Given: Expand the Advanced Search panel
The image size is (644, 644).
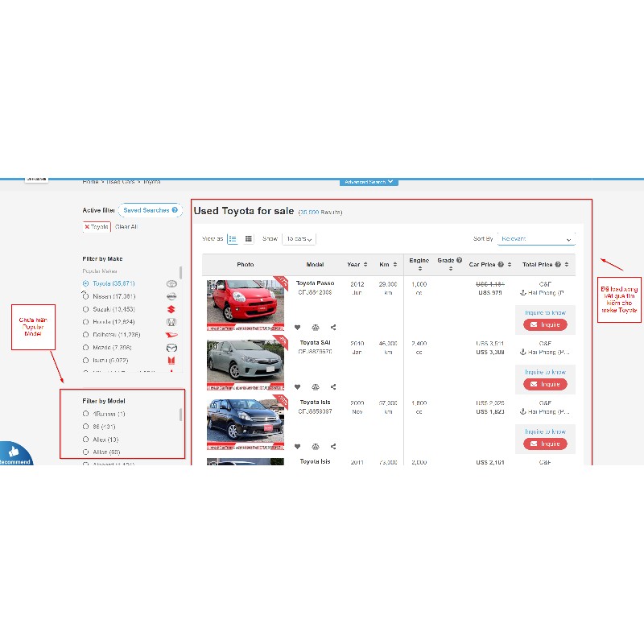Looking at the screenshot, I should click(369, 182).
